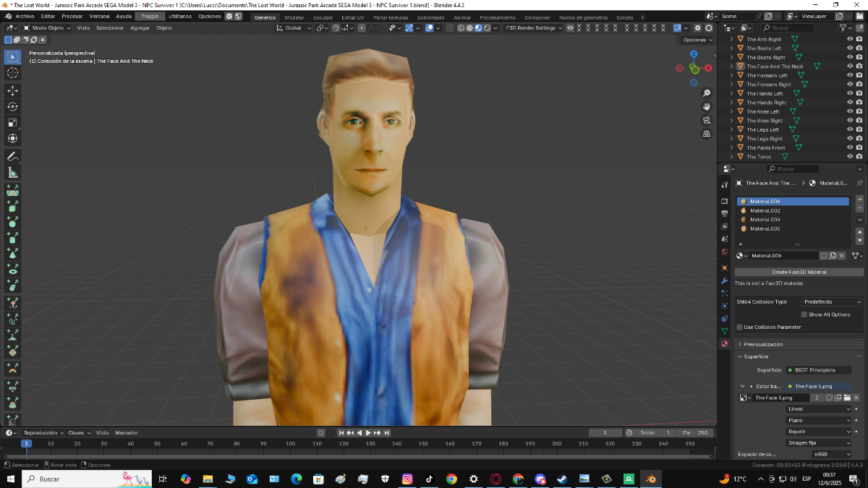Click the zoom magnifier viewport gizmo
868x488 pixels.
coord(707,93)
